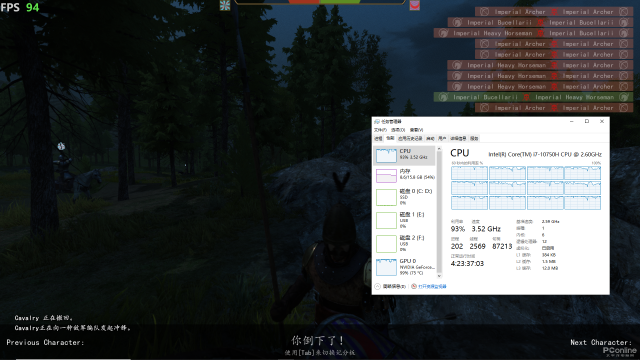Image resolution: width=640 pixels, height=360 pixels.
Task: Maximize the Task Manager window
Action: pyautogui.click(x=587, y=122)
